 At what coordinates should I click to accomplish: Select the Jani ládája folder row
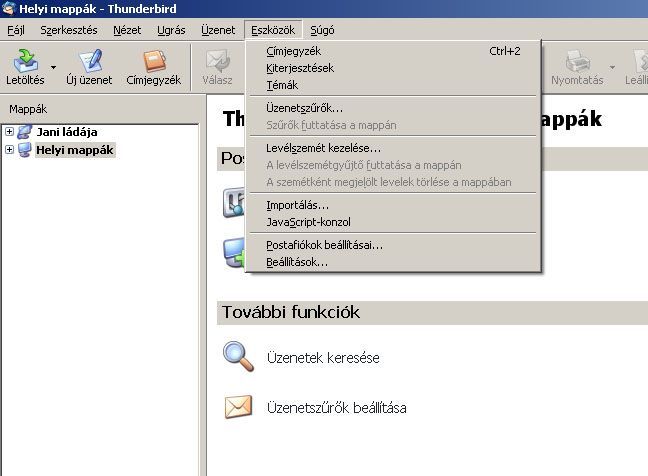pos(67,132)
